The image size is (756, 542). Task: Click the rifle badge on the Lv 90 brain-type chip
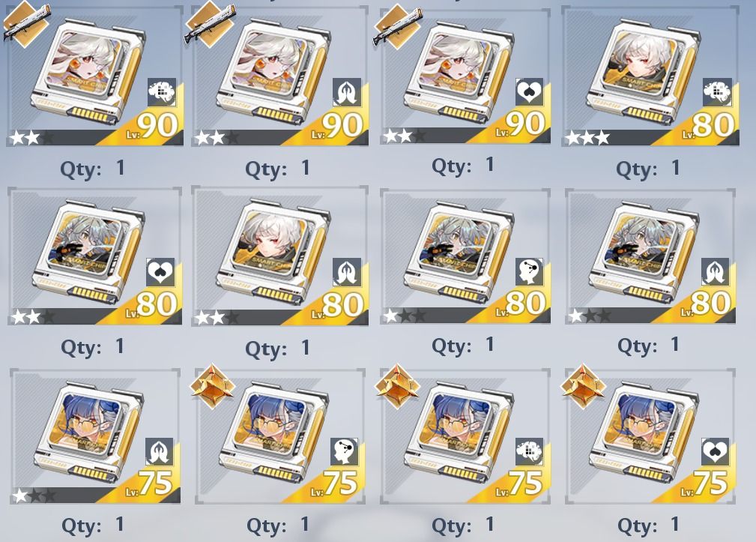coord(27,22)
